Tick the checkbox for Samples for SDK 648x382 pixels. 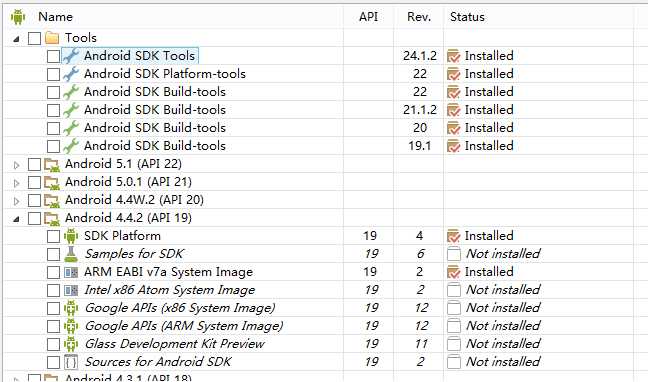(53, 254)
